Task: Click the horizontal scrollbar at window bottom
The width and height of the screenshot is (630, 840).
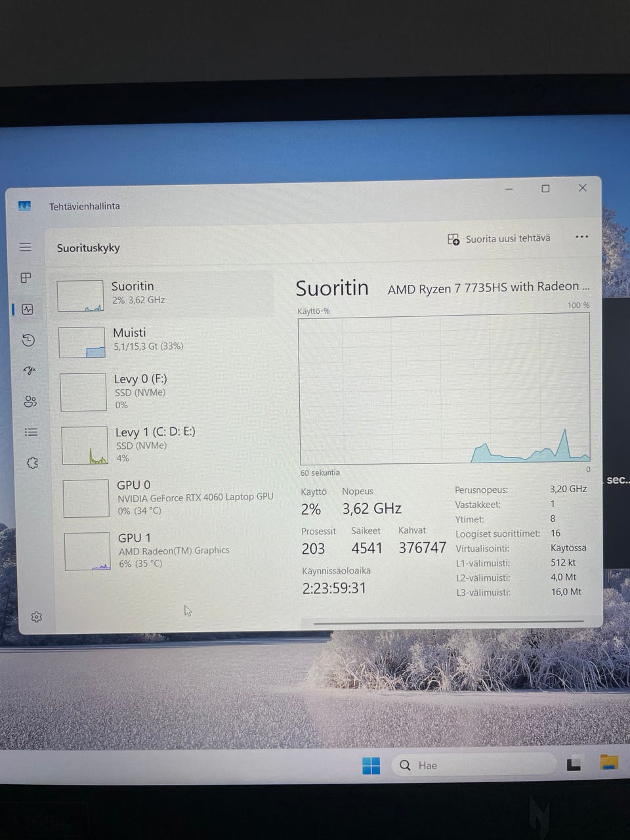Action: point(449,621)
